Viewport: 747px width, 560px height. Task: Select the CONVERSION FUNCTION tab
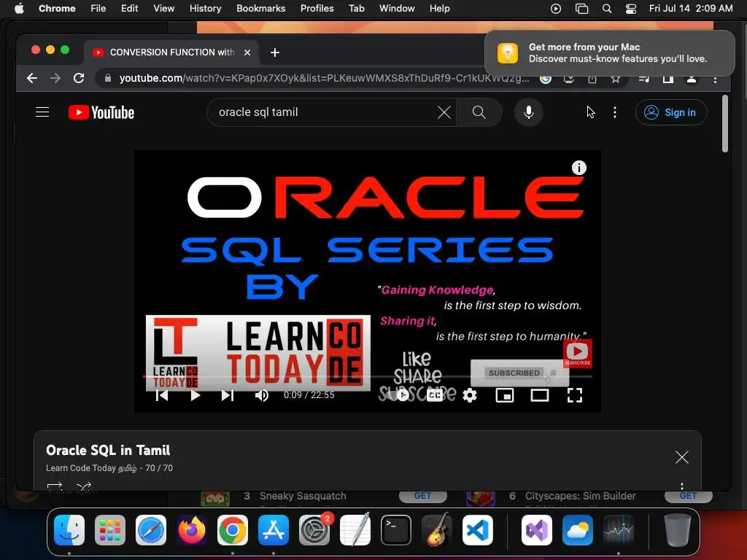(x=171, y=52)
